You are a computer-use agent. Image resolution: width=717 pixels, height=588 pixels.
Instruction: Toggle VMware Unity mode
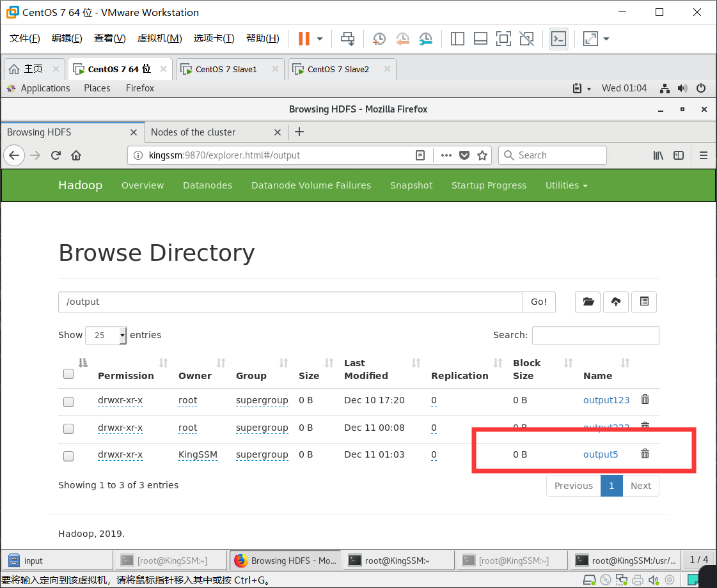coord(527,39)
